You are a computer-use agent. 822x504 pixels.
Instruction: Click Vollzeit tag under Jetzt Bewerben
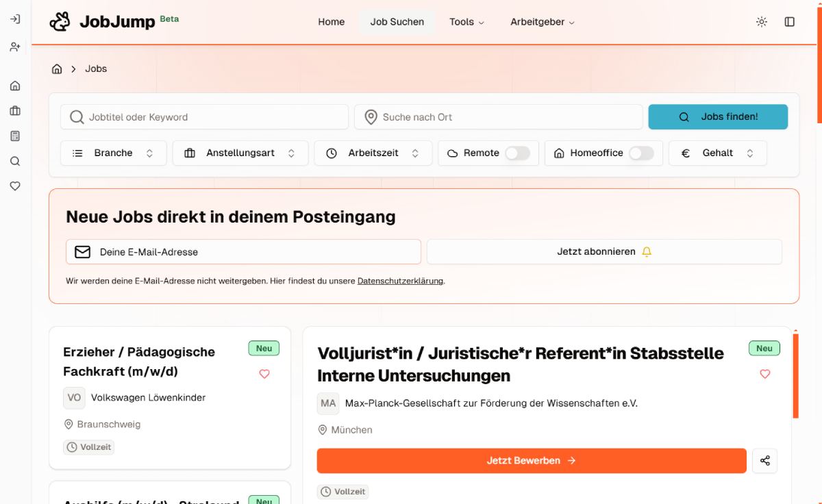click(342, 492)
